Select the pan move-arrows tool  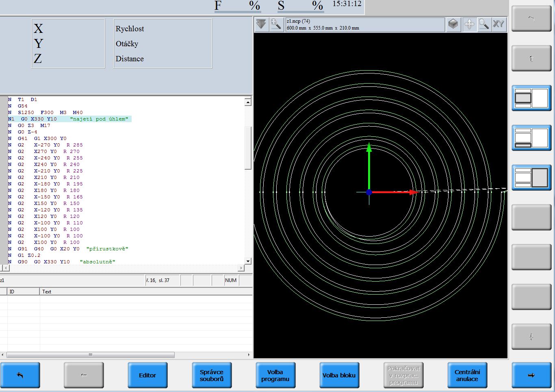(x=469, y=24)
